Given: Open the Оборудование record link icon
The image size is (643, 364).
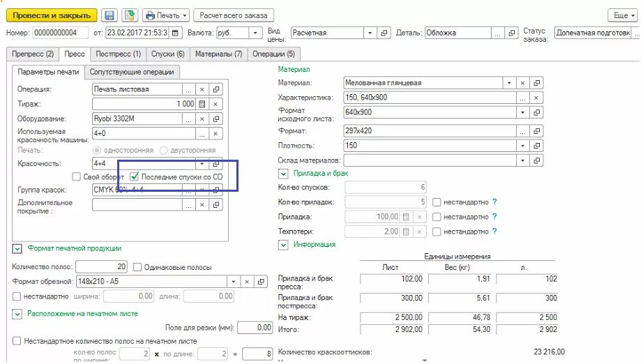Looking at the screenshot, I should (x=215, y=119).
